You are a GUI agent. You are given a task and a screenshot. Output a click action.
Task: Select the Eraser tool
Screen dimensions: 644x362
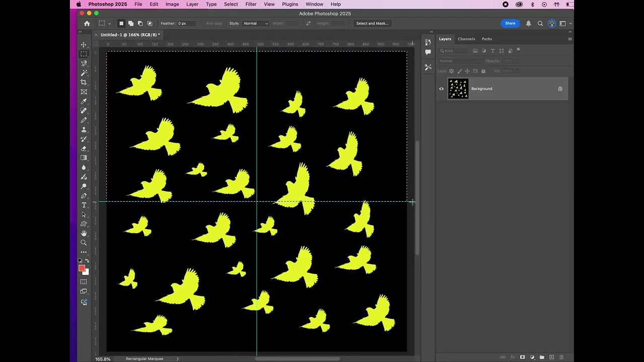click(x=84, y=148)
